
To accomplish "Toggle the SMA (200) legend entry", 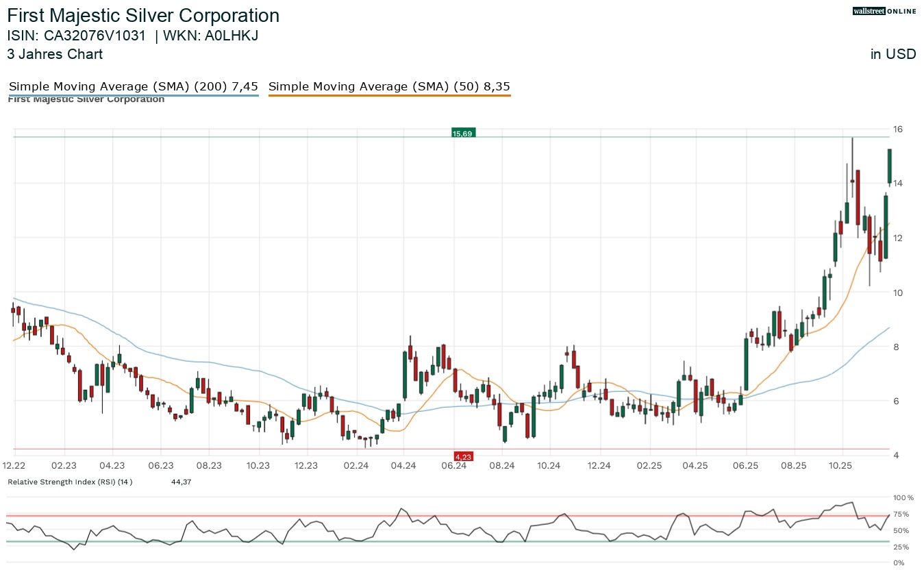I will (133, 86).
